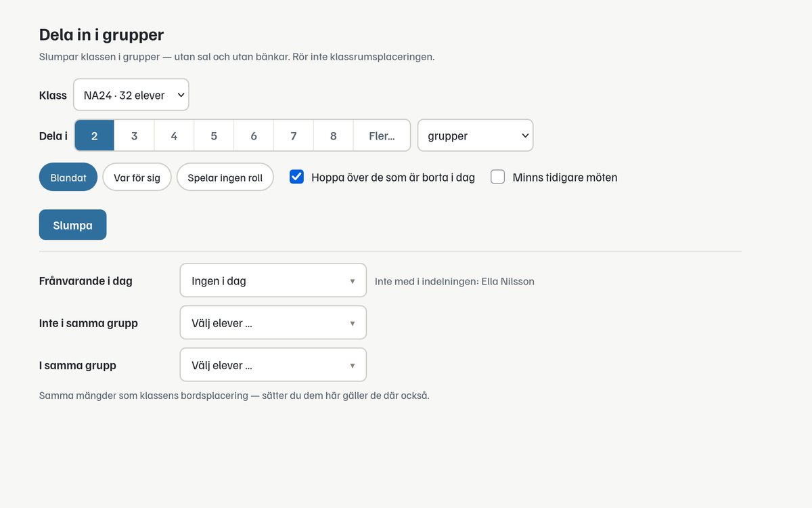Select 2 in the Dela i selector
The image size is (812, 508).
pyautogui.click(x=94, y=135)
